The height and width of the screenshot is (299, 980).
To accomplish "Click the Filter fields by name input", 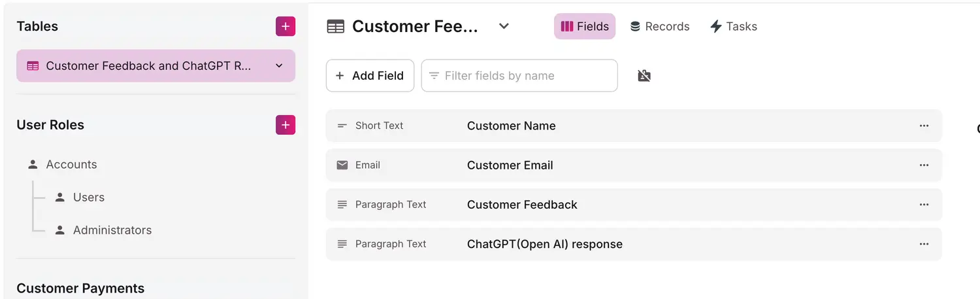I will pos(526,76).
